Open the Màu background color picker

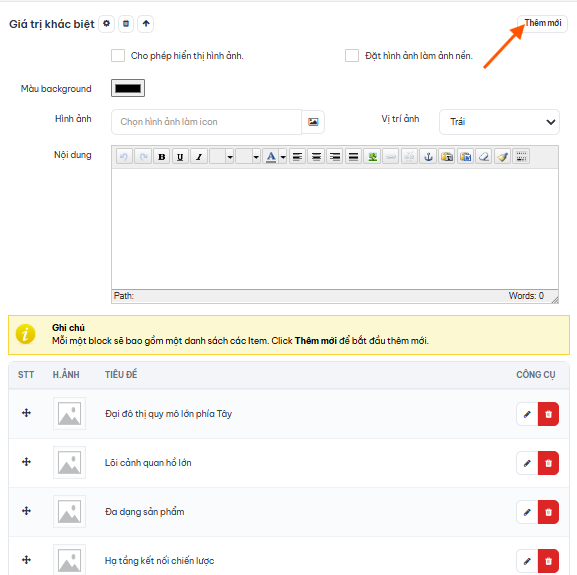coord(128,88)
